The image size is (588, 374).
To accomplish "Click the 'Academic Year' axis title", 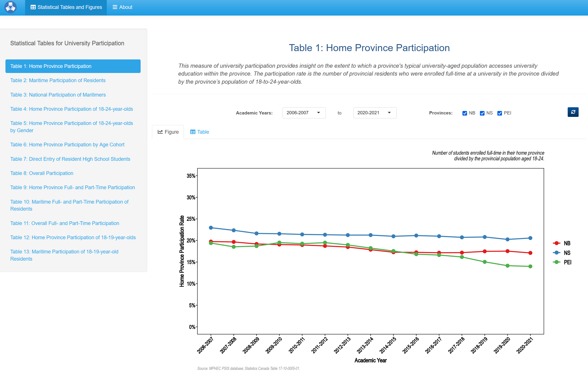I will (x=371, y=360).
